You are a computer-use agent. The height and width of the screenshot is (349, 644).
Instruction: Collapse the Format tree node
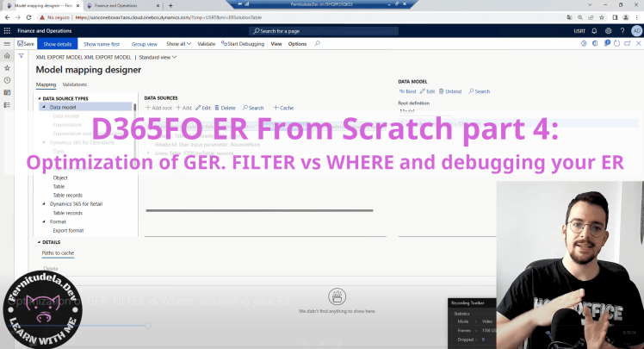tap(44, 221)
